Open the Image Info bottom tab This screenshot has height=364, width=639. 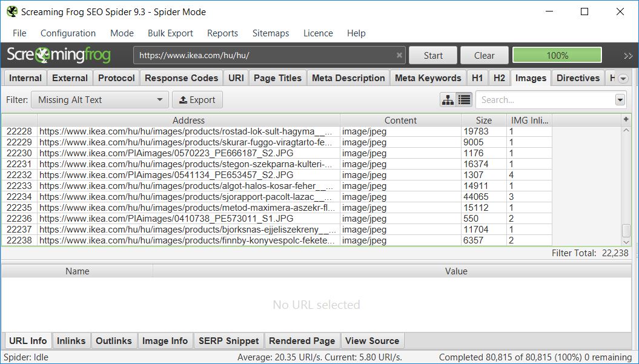coord(165,341)
